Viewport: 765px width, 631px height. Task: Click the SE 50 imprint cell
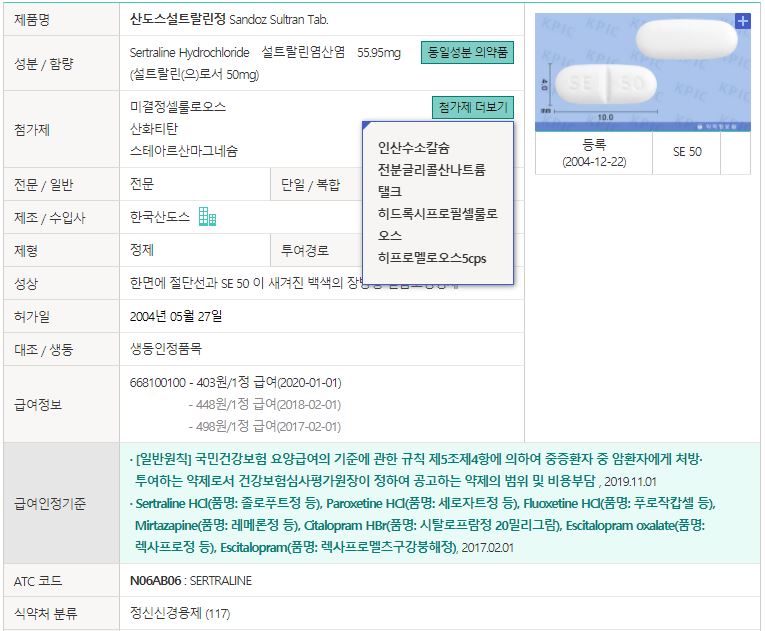click(686, 152)
